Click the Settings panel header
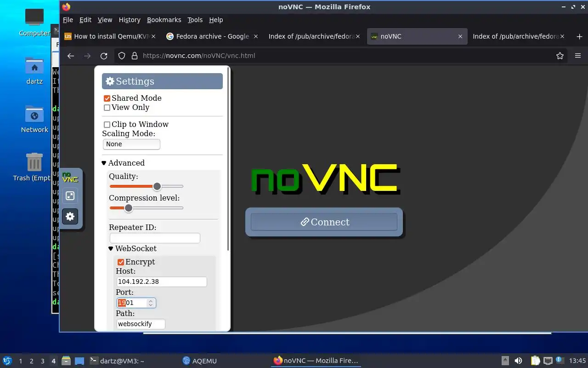Viewport: 588px width, 368px height. [162, 81]
